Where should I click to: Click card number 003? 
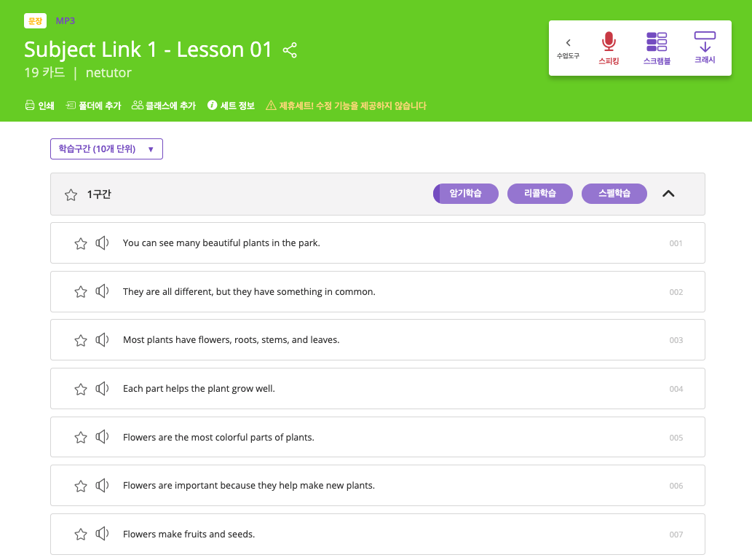(676, 340)
